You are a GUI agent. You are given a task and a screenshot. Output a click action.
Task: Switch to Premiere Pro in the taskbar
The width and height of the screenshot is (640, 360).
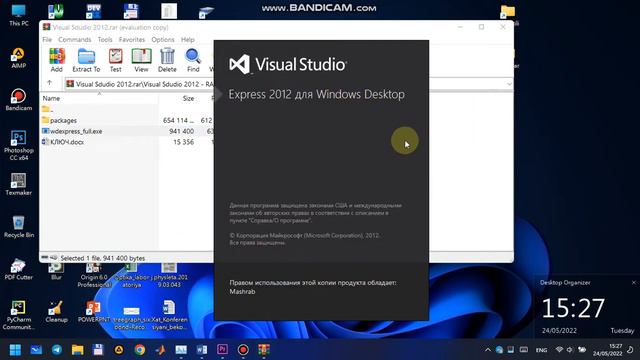[222, 350]
